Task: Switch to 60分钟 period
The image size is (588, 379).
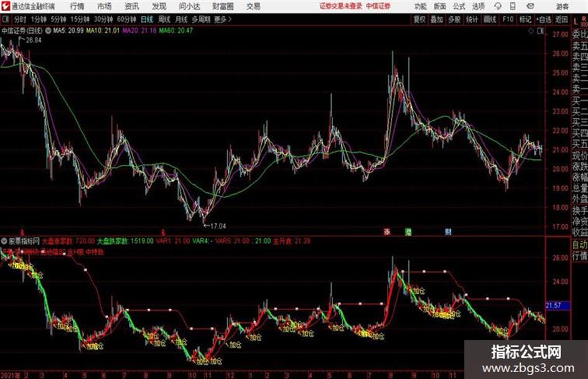Action: click(x=126, y=19)
